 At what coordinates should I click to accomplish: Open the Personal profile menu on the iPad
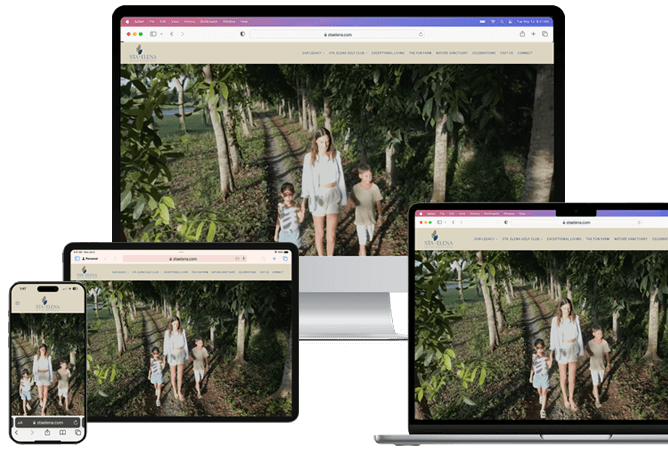coord(90,259)
